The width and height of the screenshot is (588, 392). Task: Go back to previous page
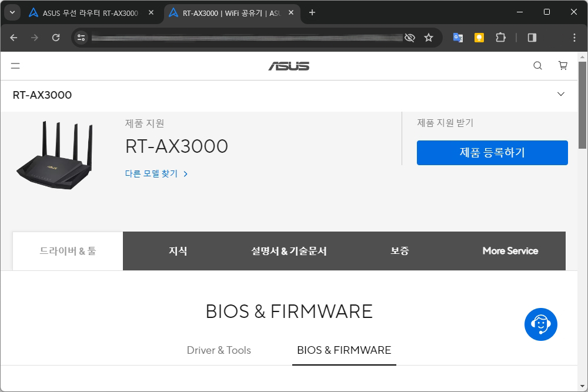coord(14,38)
